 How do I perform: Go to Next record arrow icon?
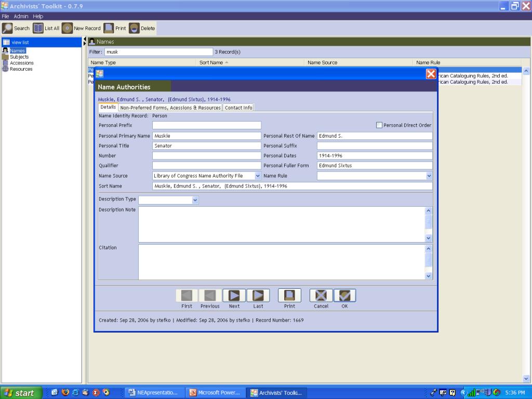(234, 296)
